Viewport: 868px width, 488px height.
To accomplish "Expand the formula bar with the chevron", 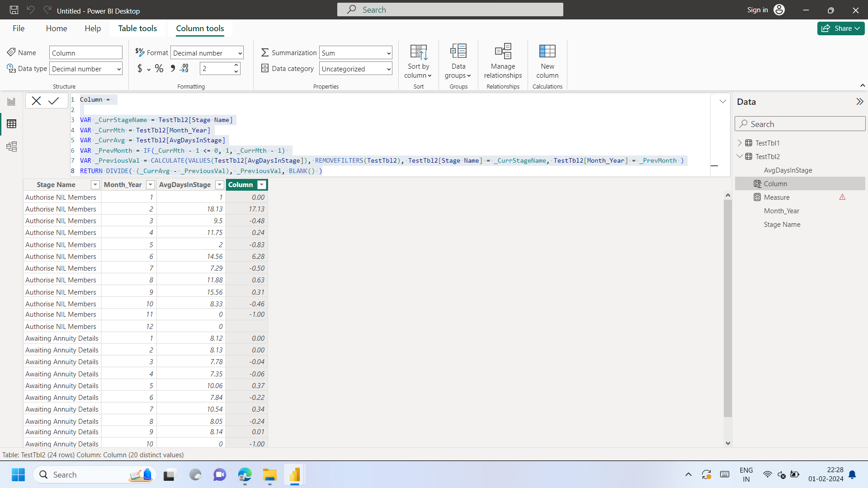I will [x=722, y=102].
